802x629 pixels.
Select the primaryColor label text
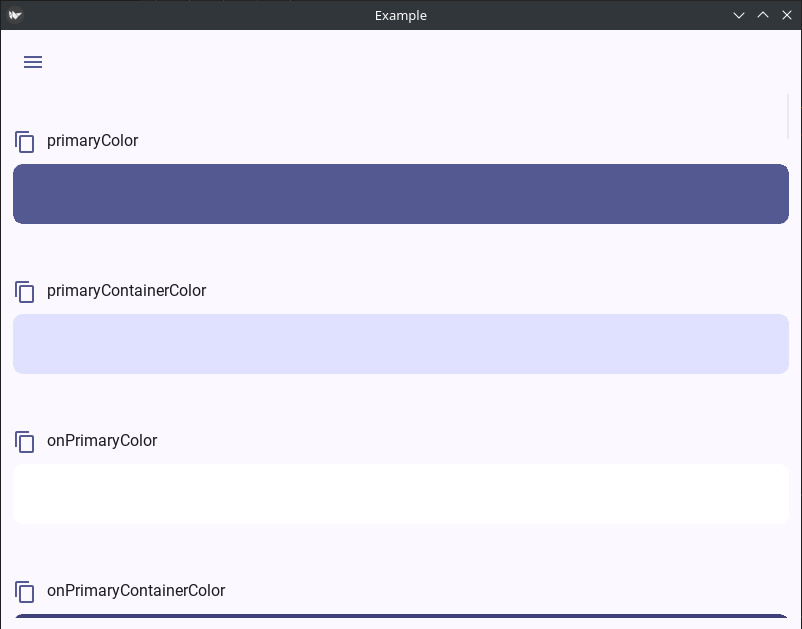[x=93, y=141]
